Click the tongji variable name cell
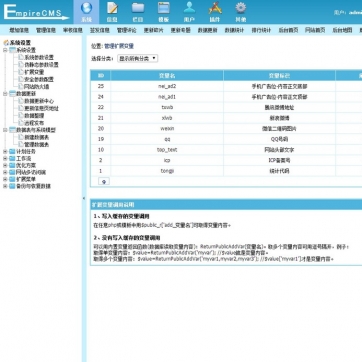Image resolution: width=362 pixels, height=362 pixels. tap(167, 171)
